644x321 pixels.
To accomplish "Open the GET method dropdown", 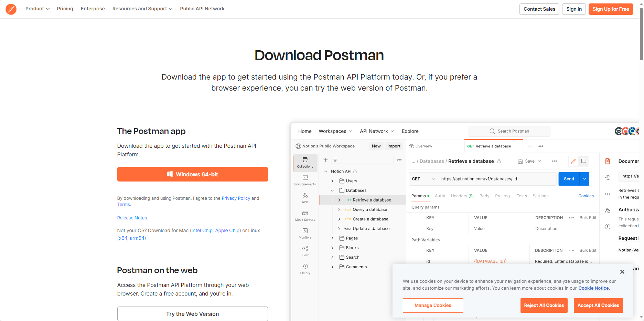I will pos(423,179).
